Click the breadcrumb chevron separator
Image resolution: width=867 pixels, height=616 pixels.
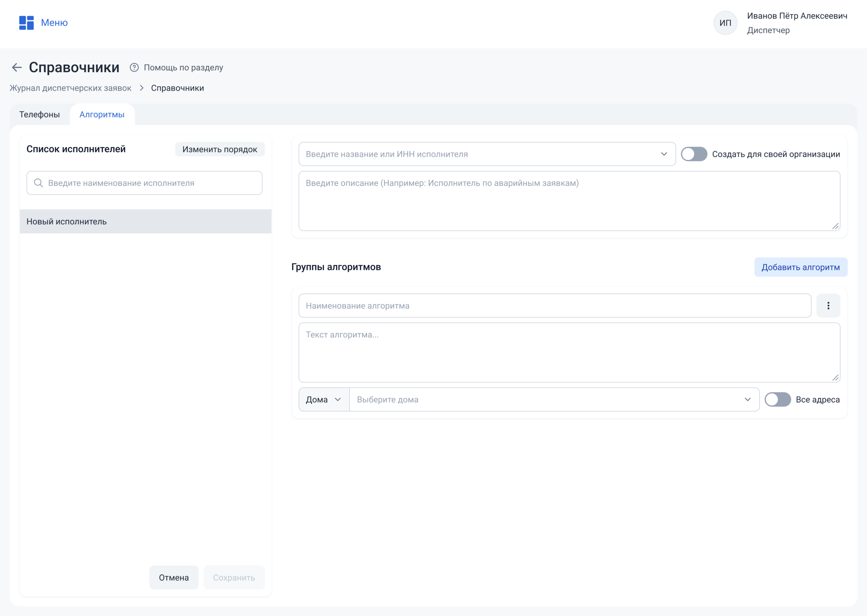click(142, 88)
